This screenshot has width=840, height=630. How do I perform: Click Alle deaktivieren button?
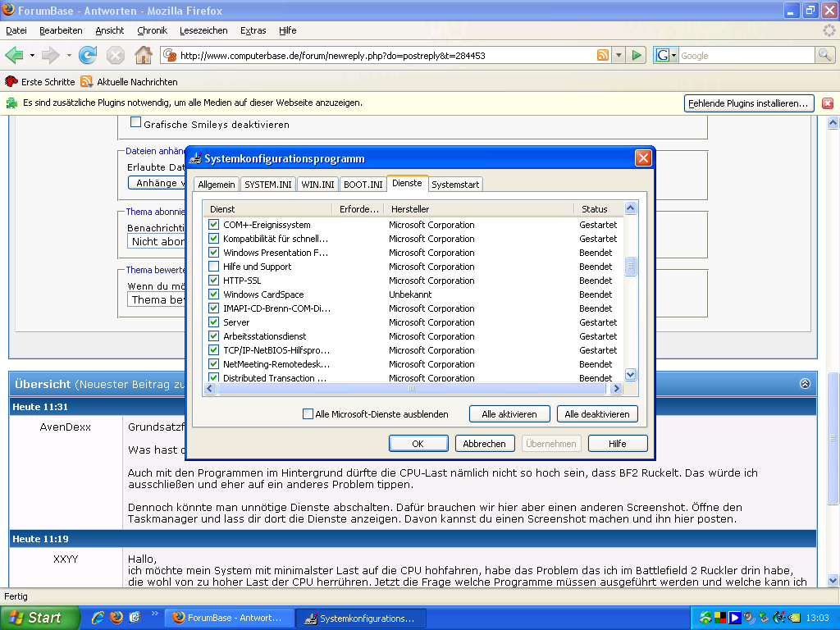[597, 414]
